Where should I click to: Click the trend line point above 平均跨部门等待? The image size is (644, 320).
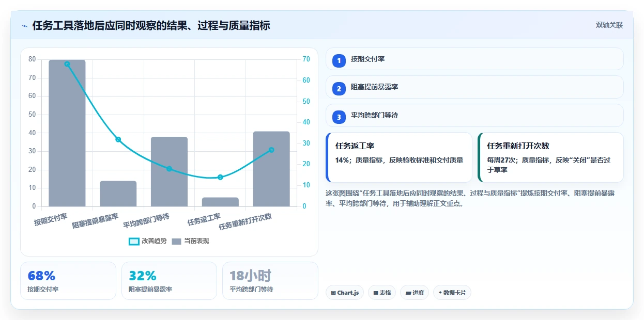(169, 169)
